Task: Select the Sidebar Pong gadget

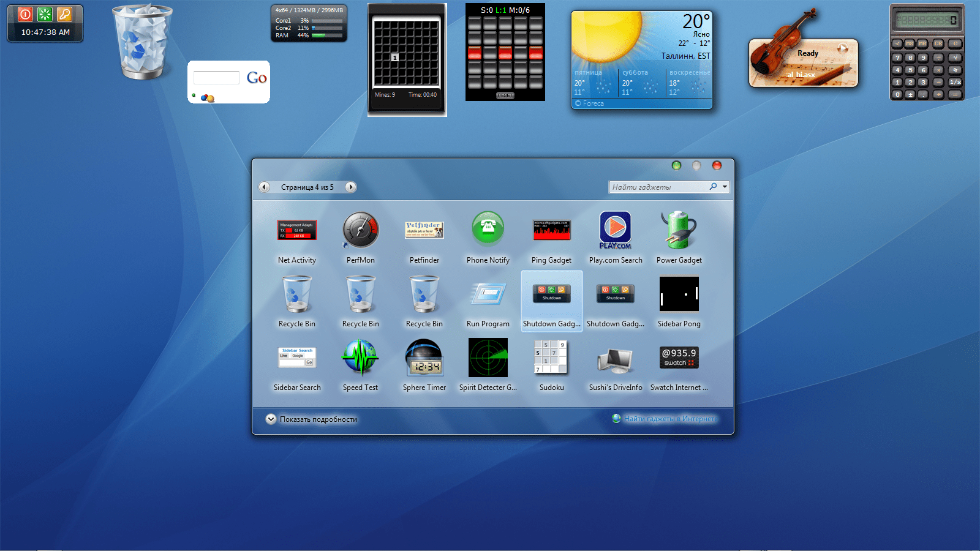Action: (x=679, y=302)
